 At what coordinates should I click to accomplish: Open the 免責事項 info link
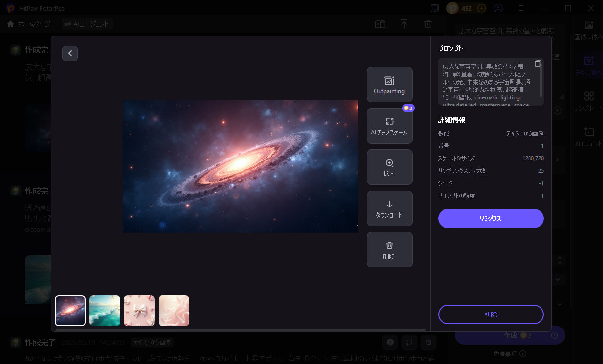(x=509, y=353)
